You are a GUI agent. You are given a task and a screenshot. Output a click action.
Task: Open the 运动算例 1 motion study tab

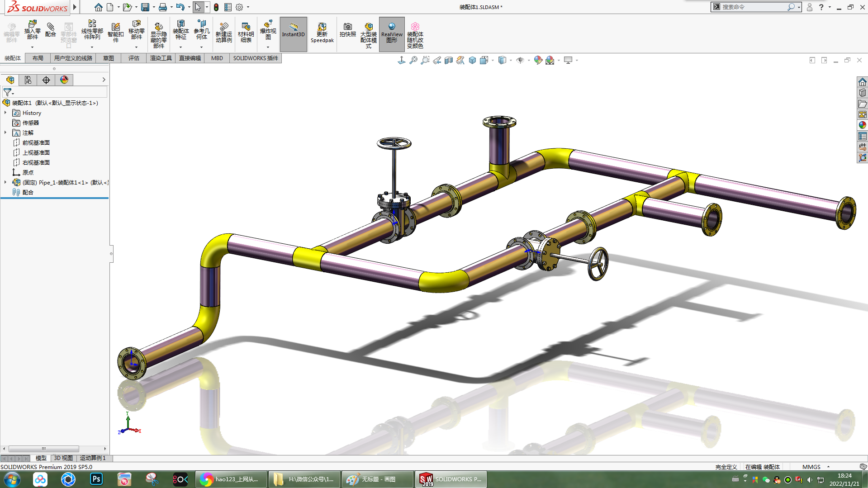(x=93, y=458)
